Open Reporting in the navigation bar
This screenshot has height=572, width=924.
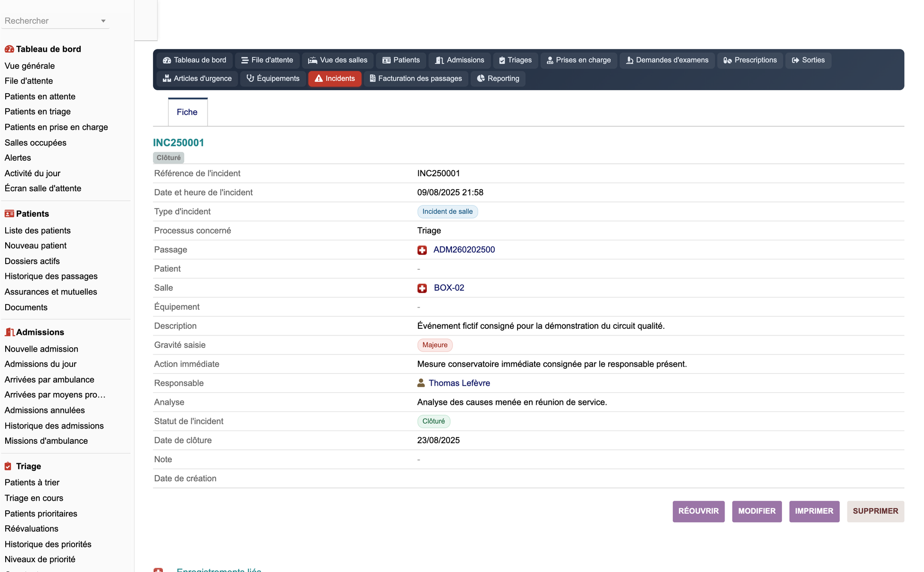498,79
